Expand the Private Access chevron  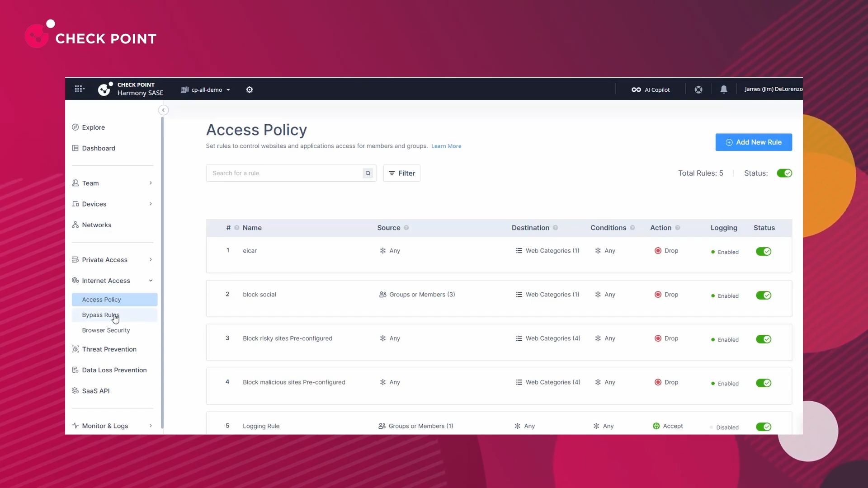tap(151, 260)
